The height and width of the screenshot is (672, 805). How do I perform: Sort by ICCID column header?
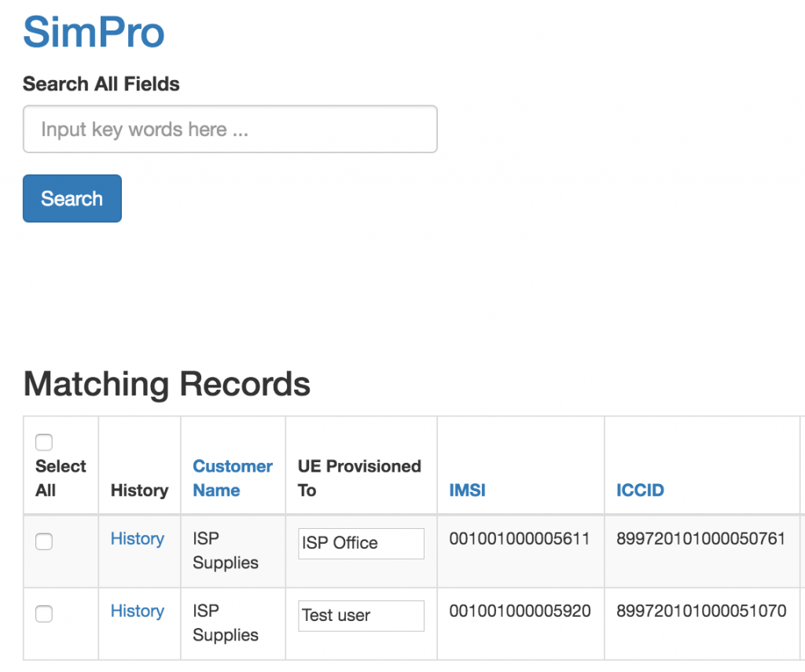tap(640, 490)
